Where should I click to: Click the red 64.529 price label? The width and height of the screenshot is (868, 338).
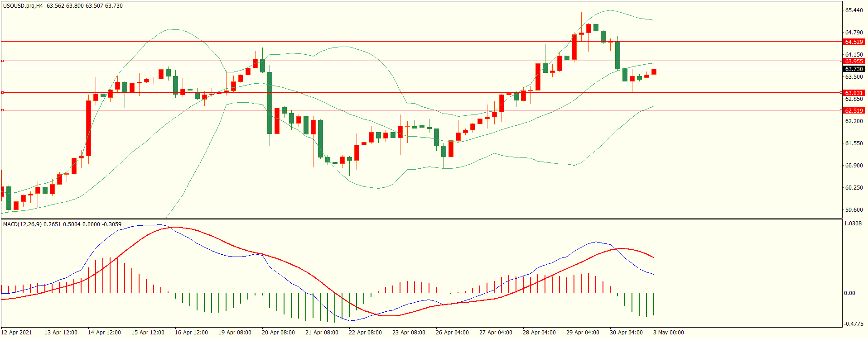(854, 42)
